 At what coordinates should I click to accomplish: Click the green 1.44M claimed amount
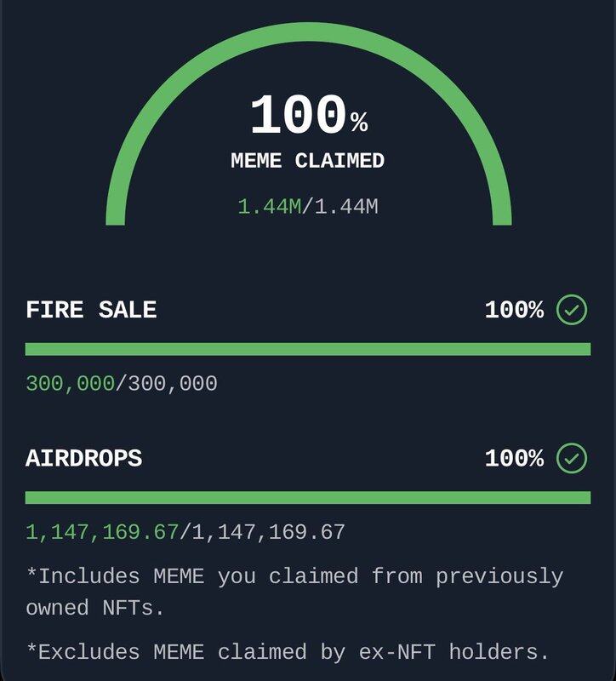click(x=269, y=206)
